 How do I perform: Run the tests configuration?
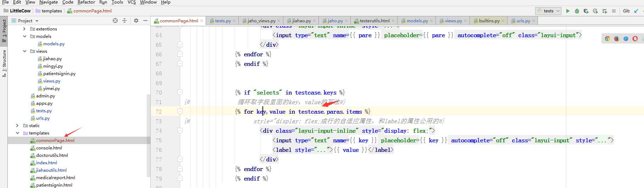[568, 11]
